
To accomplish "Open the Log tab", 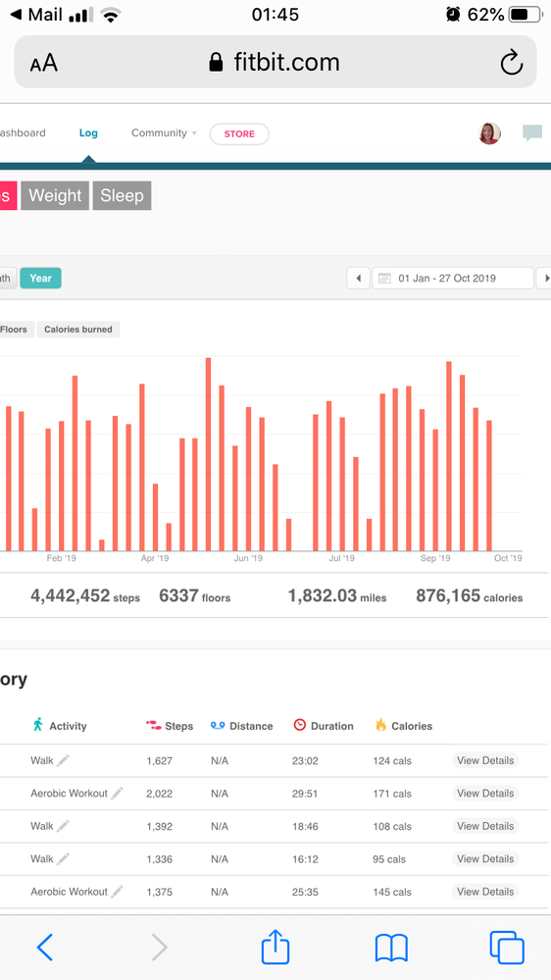I will (88, 133).
